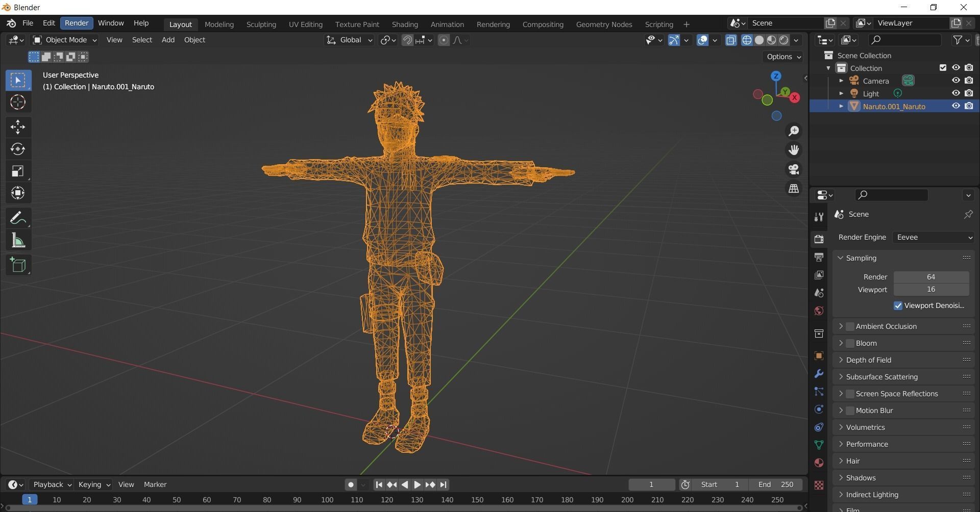Activate the Scale tool
This screenshot has width=980, height=512.
pyautogui.click(x=18, y=171)
